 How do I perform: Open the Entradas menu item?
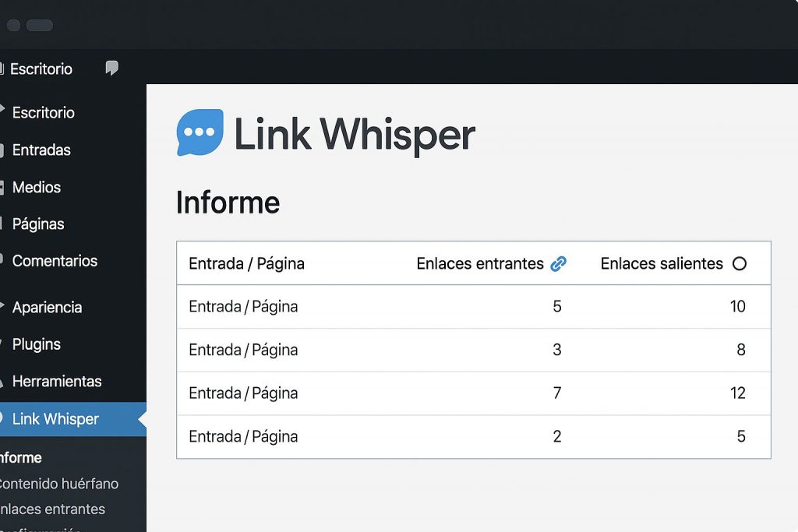[41, 150]
